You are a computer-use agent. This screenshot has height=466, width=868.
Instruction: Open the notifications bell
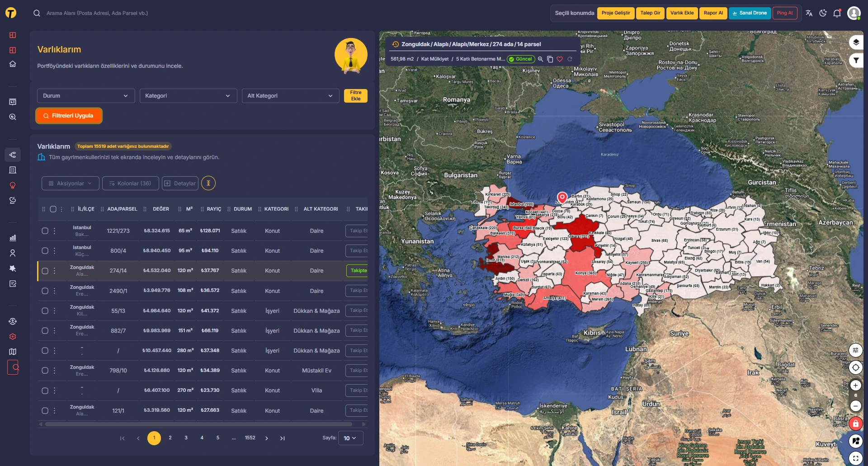pyautogui.click(x=837, y=13)
